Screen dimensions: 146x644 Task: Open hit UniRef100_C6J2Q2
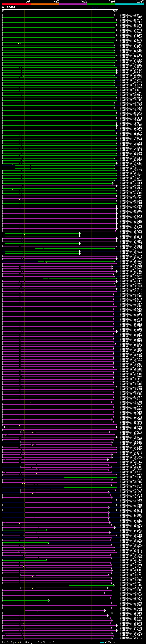131,231
